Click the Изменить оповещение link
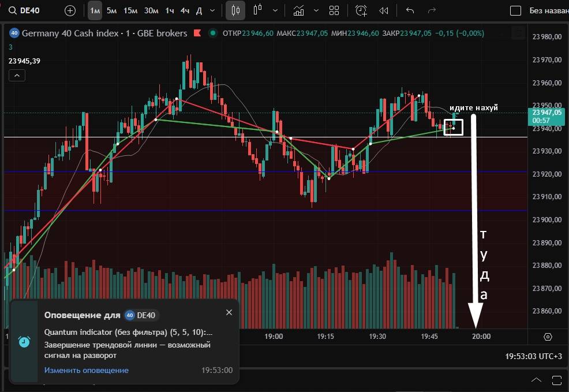The width and height of the screenshot is (569, 392). tap(87, 370)
